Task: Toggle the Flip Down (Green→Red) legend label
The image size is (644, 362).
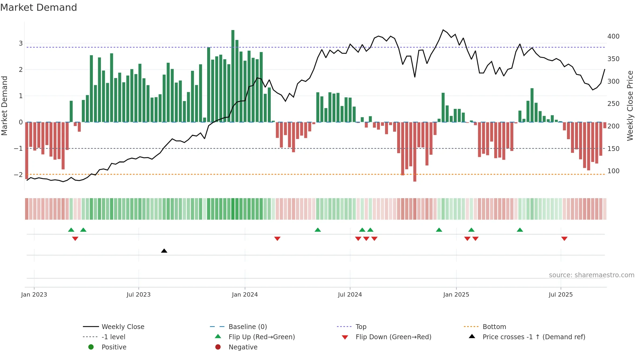Action: pyautogui.click(x=393, y=337)
